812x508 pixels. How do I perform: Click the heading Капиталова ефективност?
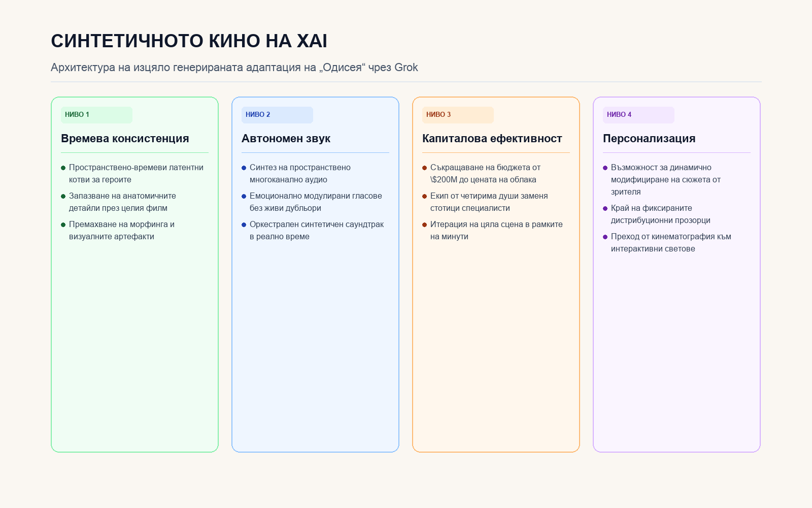point(492,139)
